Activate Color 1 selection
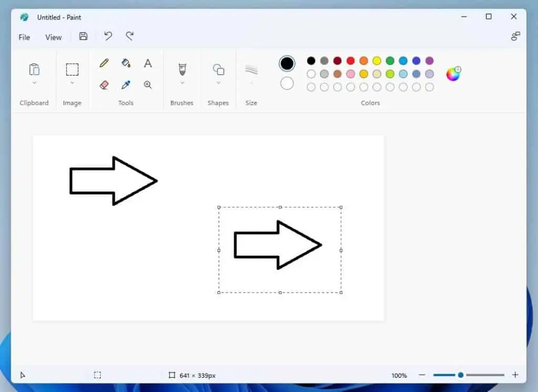The image size is (538, 392). 287,63
